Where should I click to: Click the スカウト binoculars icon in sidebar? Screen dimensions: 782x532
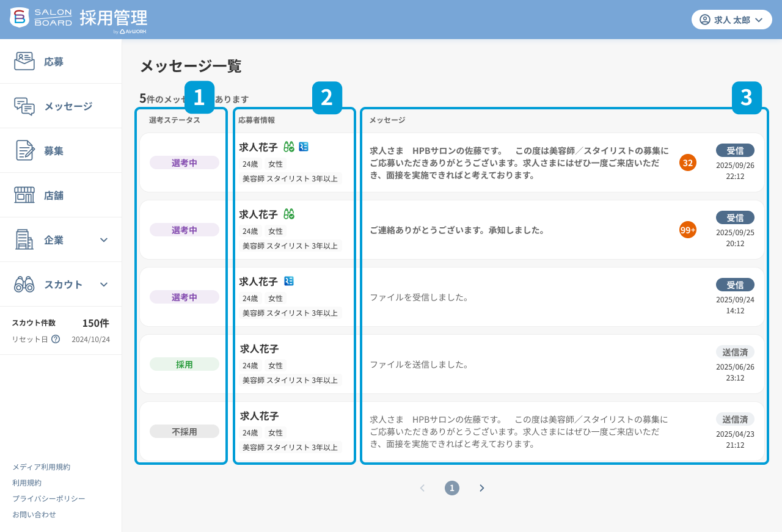(26, 284)
